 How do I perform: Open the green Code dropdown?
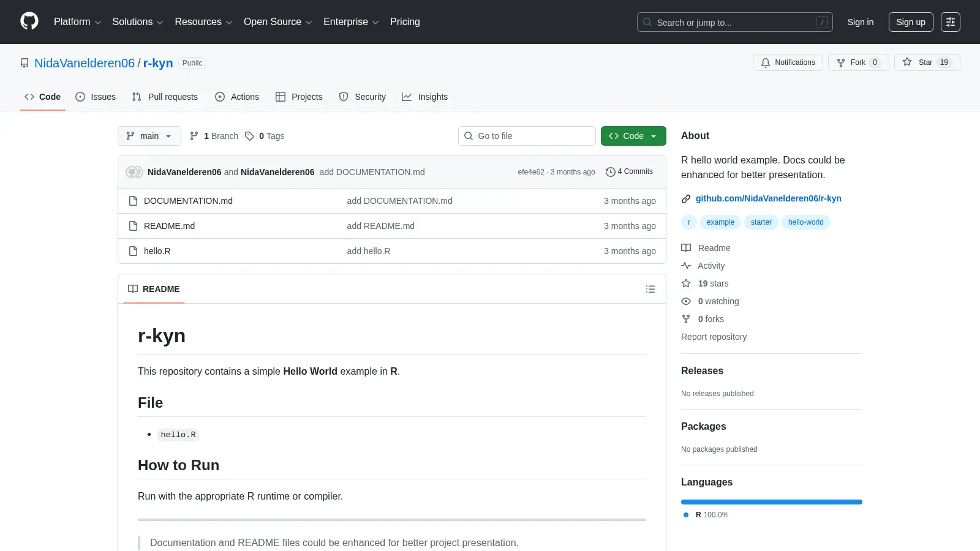[x=633, y=136]
